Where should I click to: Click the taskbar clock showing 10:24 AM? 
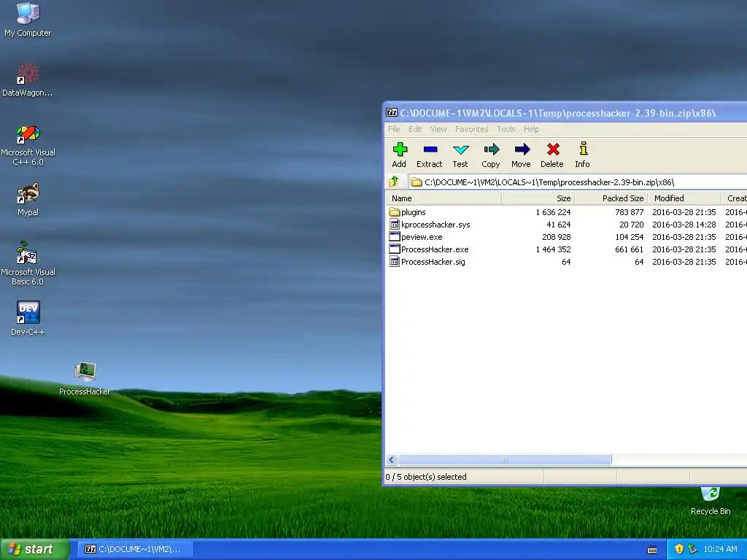pyautogui.click(x=720, y=549)
